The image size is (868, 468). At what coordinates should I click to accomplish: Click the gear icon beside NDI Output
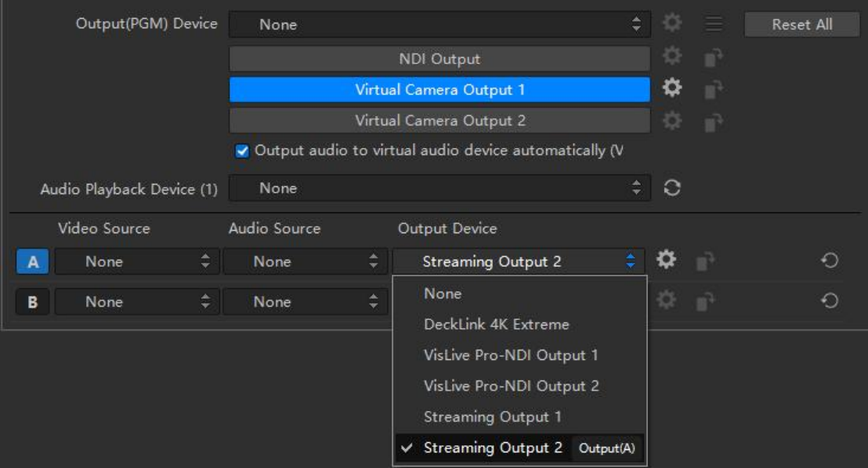(671, 59)
